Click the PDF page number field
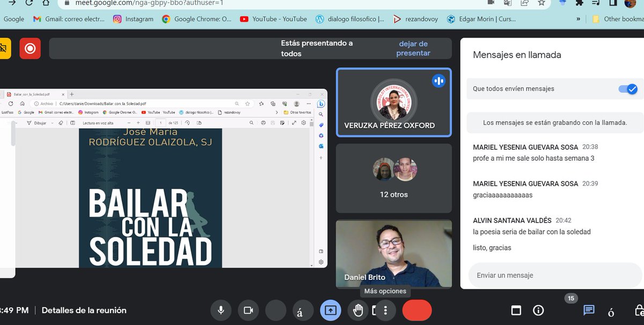 [x=160, y=123]
